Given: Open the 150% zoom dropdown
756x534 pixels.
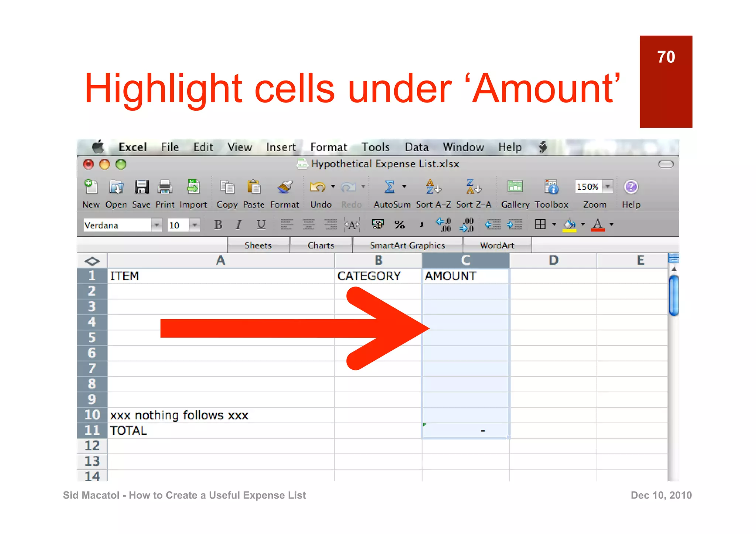Looking at the screenshot, I should 607,186.
